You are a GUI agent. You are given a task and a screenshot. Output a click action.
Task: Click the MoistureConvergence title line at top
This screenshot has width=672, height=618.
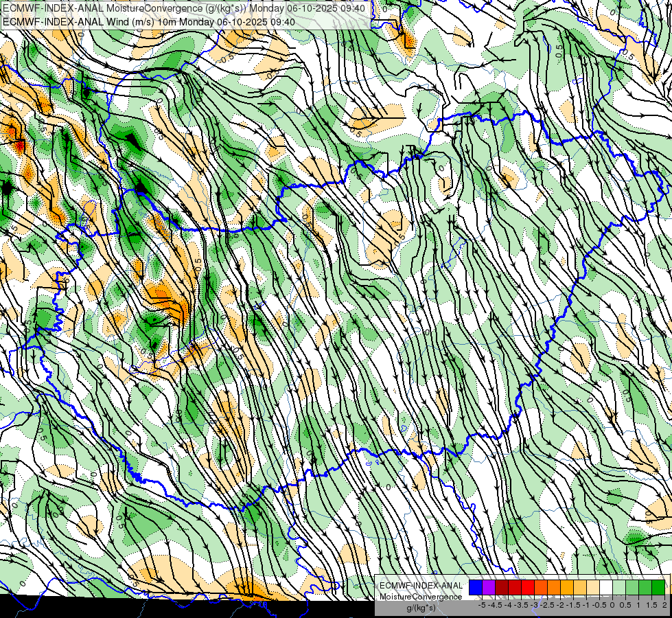pos(184,8)
